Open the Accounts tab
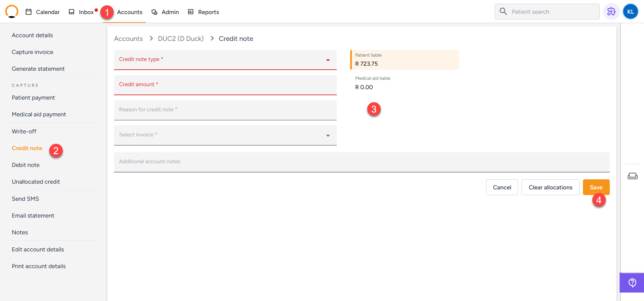644x301 pixels. [x=129, y=12]
